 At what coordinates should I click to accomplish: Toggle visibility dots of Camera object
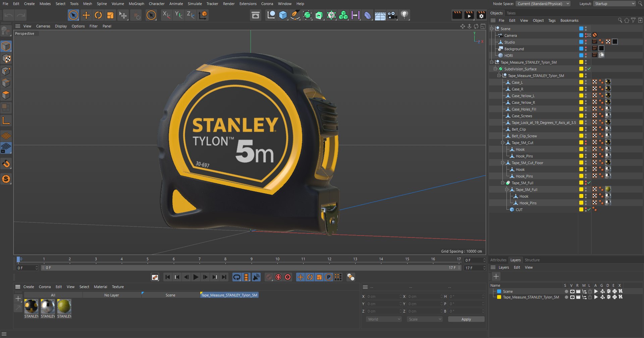tap(586, 35)
